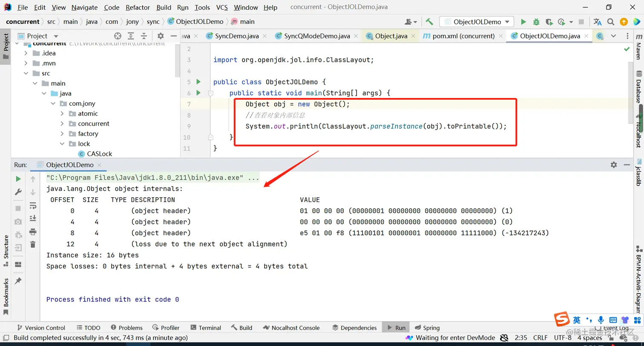Open the Problems tool window
Viewport: 644px width, 346px height.
[x=126, y=328]
